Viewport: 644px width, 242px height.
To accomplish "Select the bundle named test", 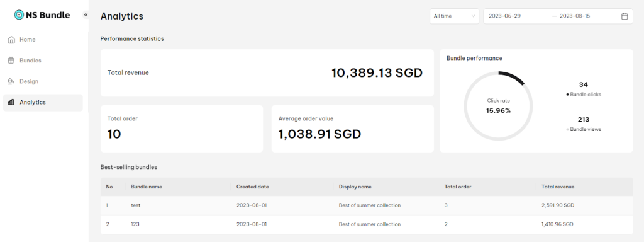I will pos(136,205).
